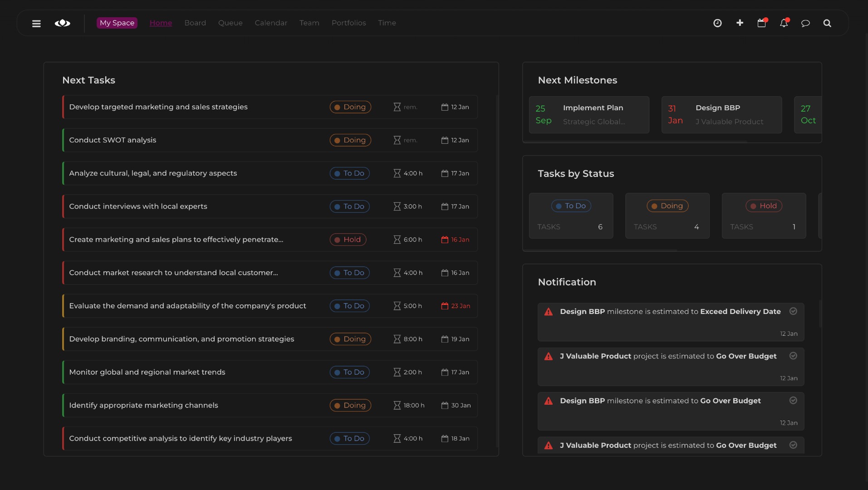The height and width of the screenshot is (490, 868).
Task: Open the Time tab
Action: (387, 23)
